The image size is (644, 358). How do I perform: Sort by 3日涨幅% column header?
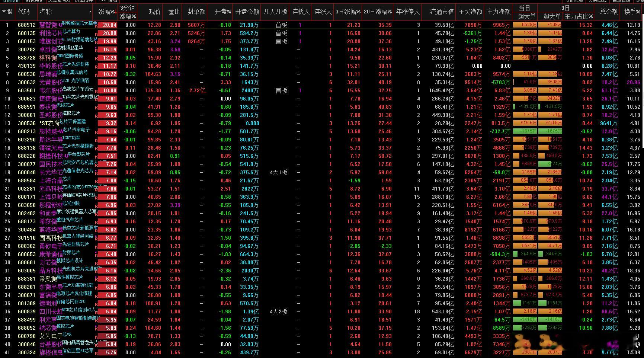[x=348, y=12]
